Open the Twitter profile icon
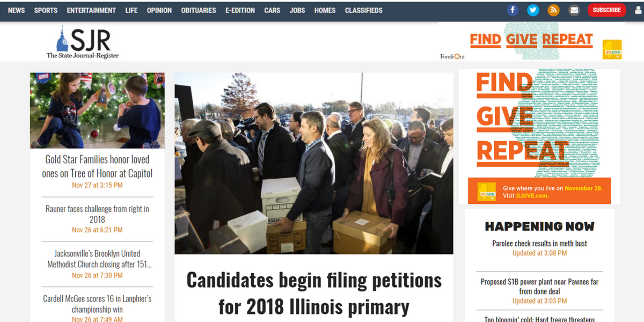This screenshot has height=322, width=644. pos(533,10)
